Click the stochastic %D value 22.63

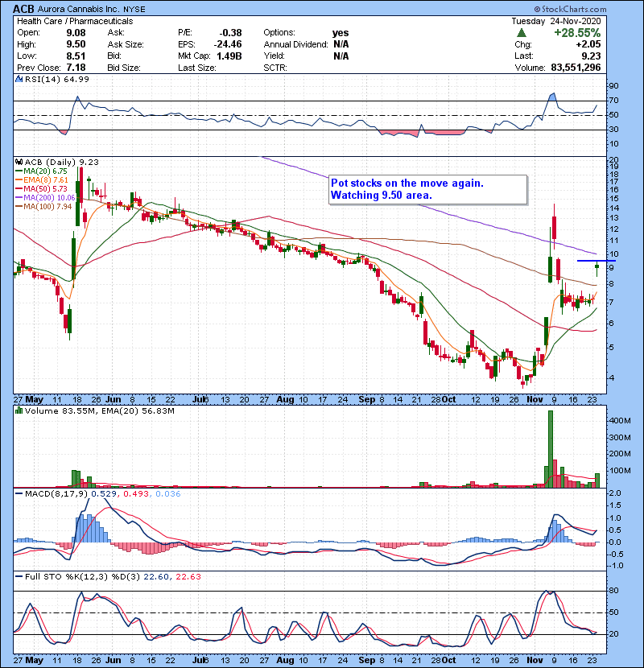(x=188, y=577)
